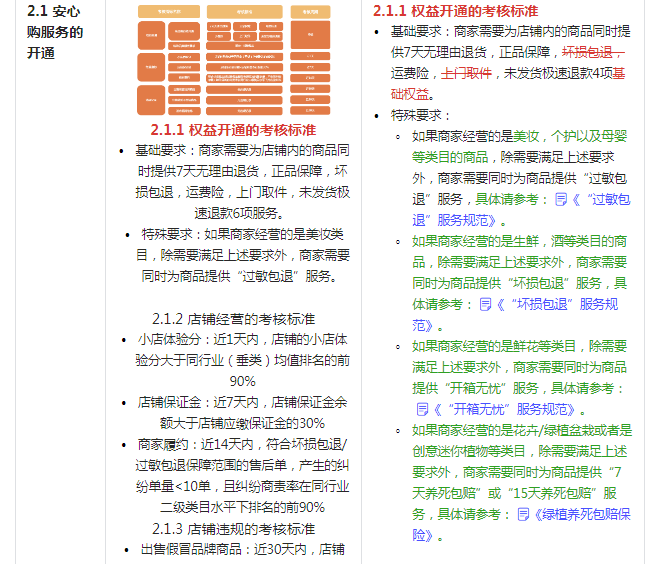This screenshot has width=647, height=564.
Task: Click the document icon before 《"过敏包退"服务规范》
Action: pos(562,200)
